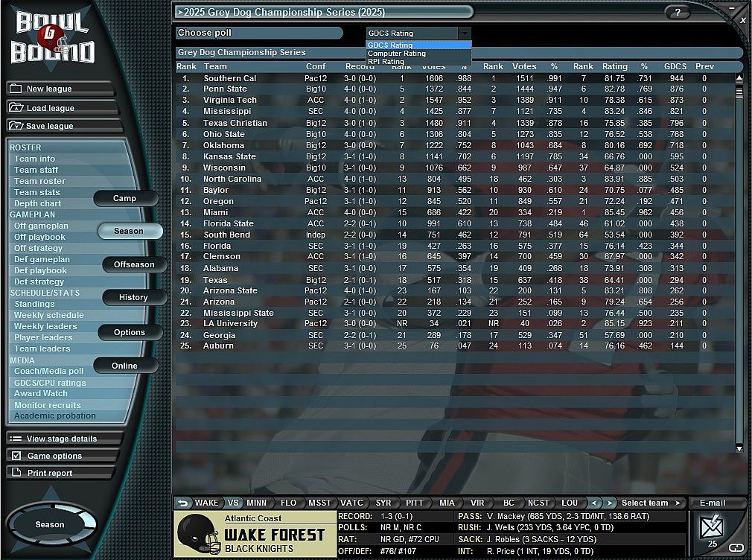Open the E-mail envelope icon
Image resolution: width=752 pixels, height=560 pixels.
point(712,528)
